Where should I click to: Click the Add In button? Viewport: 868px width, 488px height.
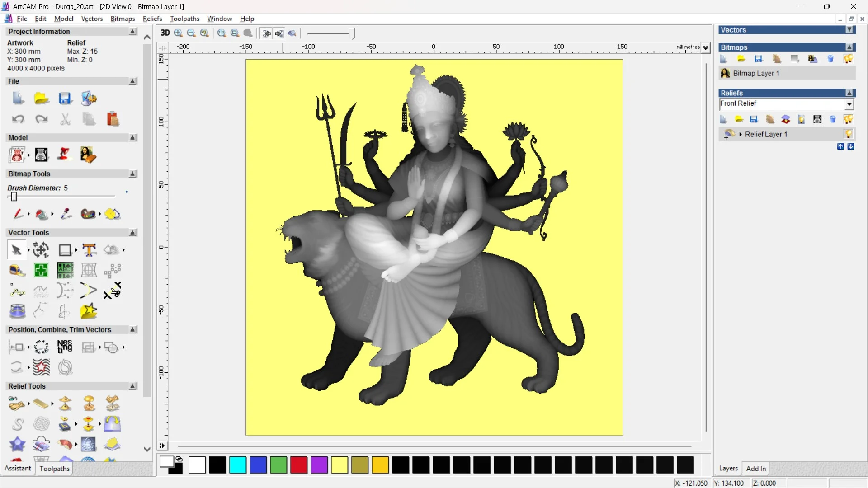(756, 469)
